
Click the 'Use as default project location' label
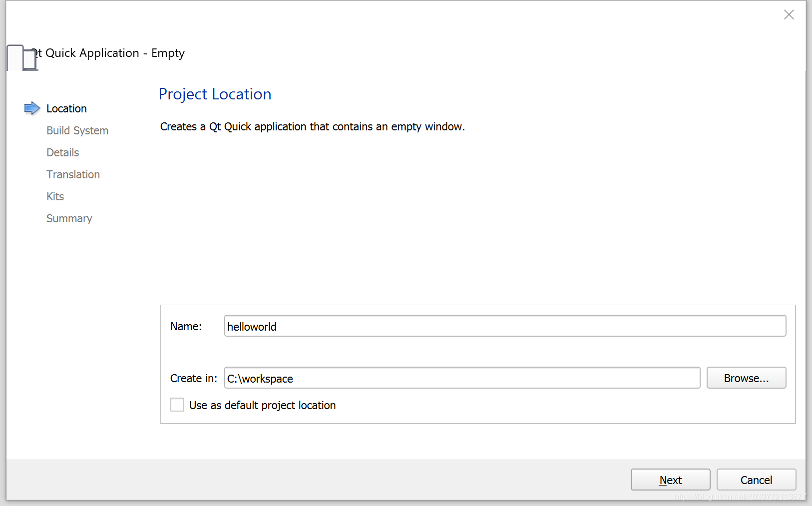[263, 405]
